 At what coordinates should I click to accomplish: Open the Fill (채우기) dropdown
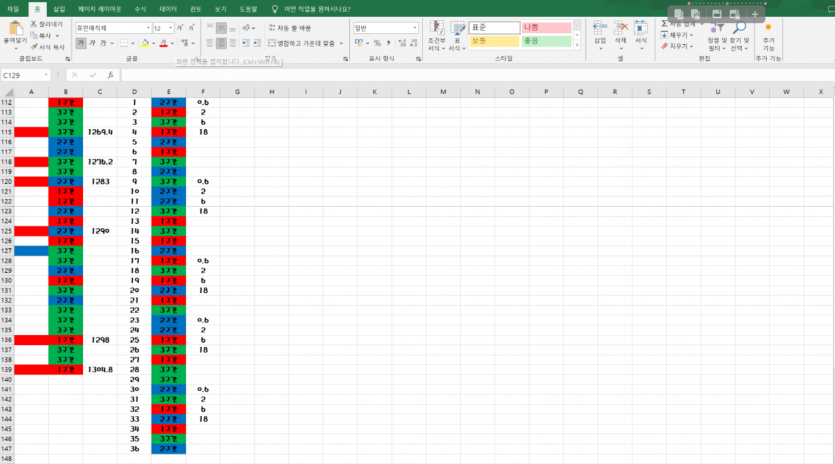(677, 35)
